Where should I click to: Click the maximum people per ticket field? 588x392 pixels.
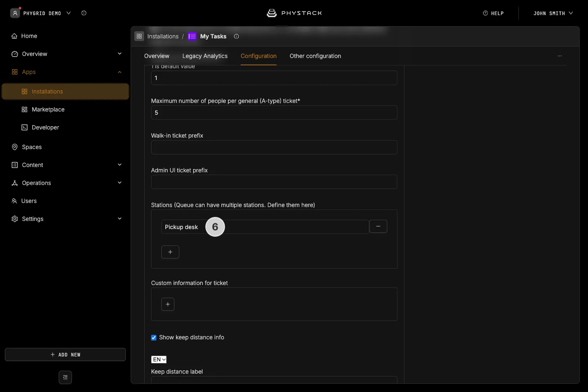coord(274,113)
